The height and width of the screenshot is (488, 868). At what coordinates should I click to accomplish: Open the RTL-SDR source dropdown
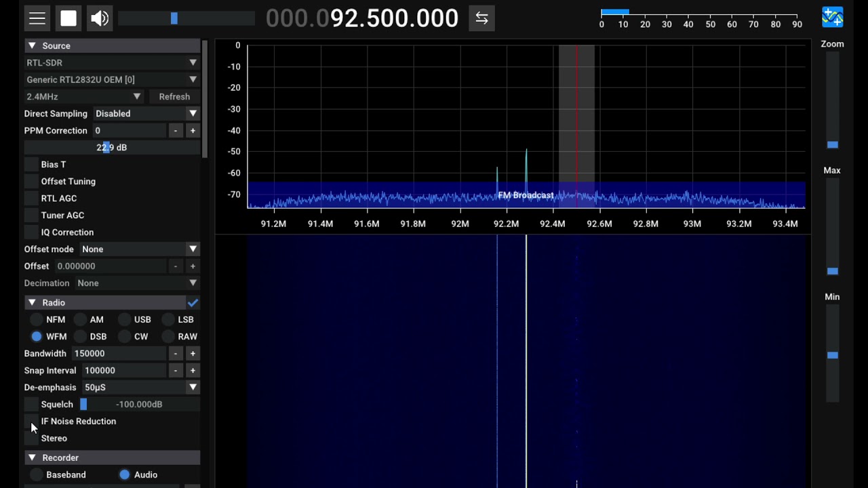(x=112, y=62)
